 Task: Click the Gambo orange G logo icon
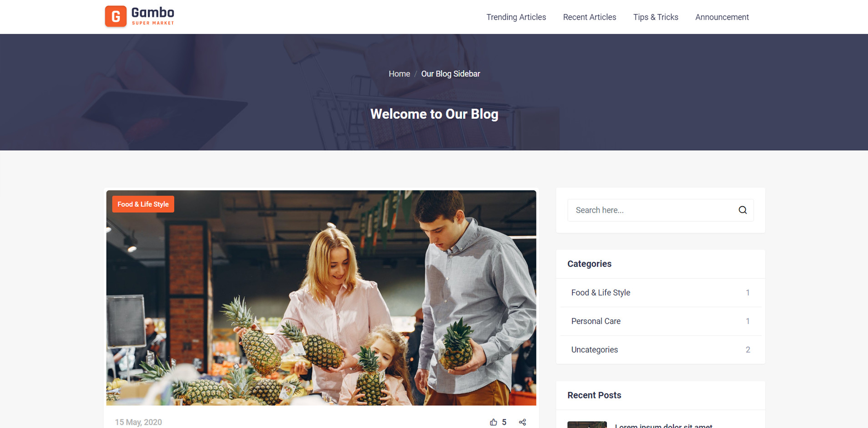(x=116, y=16)
